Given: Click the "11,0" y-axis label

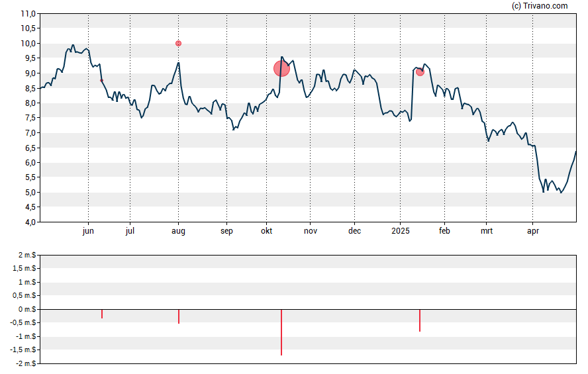Looking at the screenshot, I should pos(28,14).
